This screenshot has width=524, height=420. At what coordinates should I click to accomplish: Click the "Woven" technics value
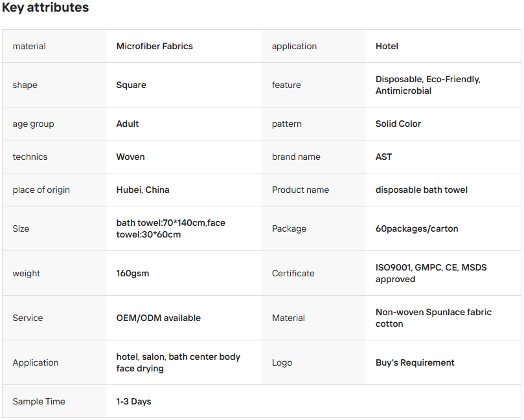pos(130,157)
